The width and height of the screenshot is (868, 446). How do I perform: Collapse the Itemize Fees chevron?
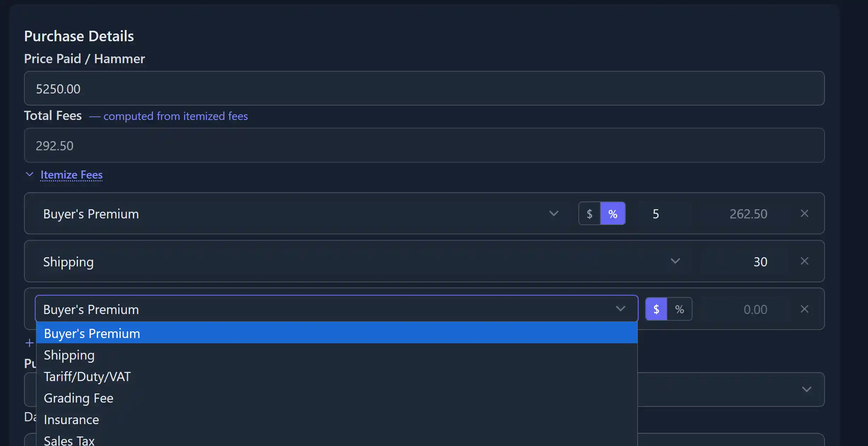30,174
